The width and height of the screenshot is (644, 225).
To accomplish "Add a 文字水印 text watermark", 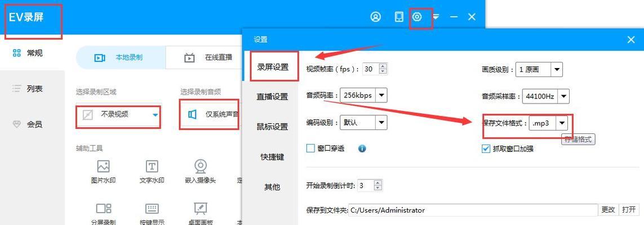I will point(152,172).
